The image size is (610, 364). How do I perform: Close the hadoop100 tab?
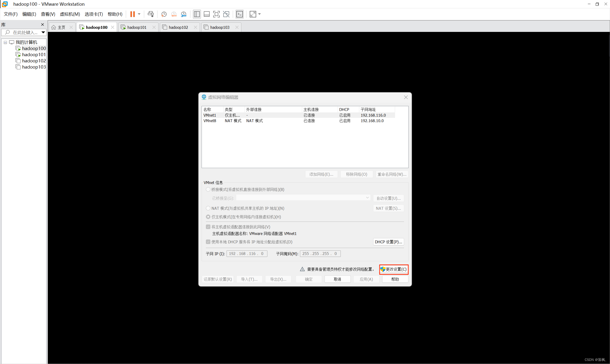112,27
